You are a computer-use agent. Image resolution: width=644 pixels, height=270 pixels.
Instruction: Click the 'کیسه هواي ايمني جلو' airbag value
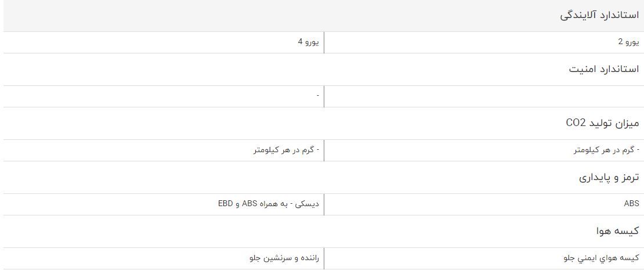pos(602,258)
